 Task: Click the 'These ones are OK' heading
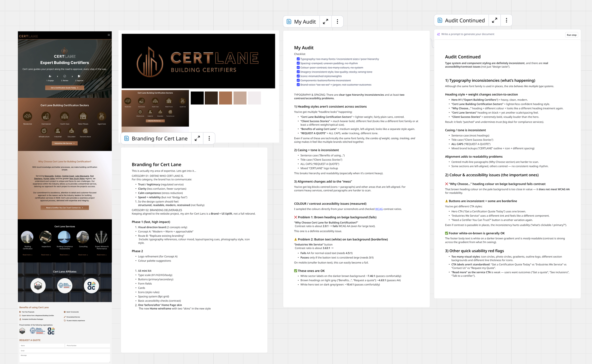(311, 271)
